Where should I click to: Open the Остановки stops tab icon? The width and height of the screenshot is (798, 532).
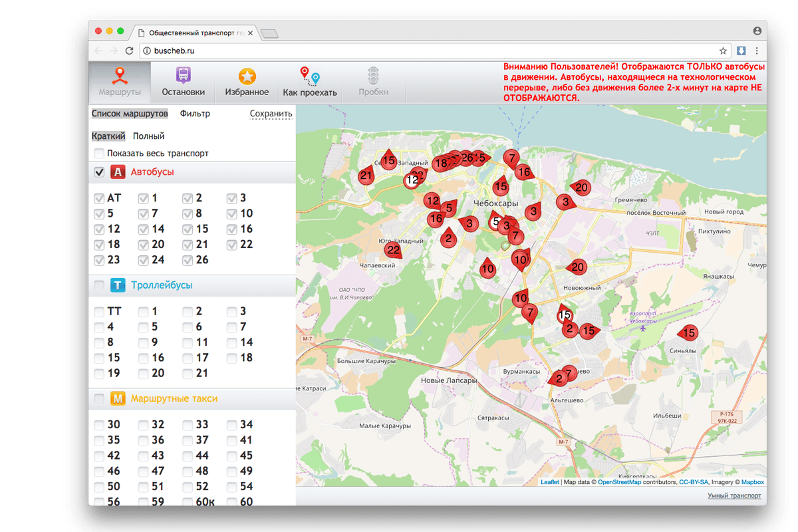coord(184,76)
